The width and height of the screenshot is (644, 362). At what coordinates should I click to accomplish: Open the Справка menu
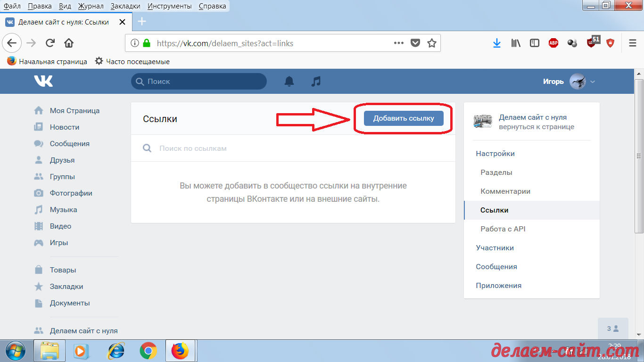click(212, 6)
